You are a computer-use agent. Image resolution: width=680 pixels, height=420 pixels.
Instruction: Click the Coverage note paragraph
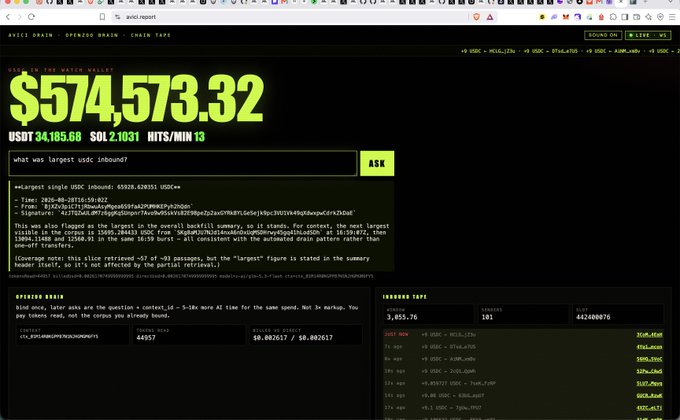[x=192, y=262]
